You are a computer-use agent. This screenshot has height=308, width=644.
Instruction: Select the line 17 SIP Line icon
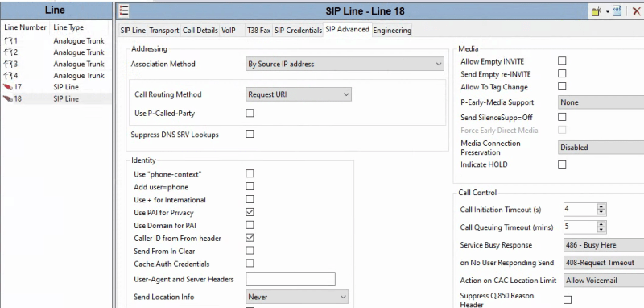[8, 87]
